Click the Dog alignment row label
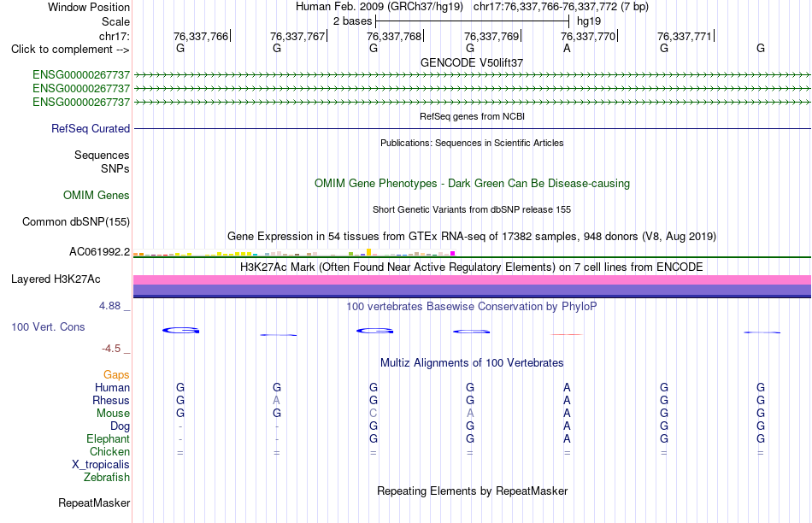Image resolution: width=812 pixels, height=523 pixels. [120, 426]
